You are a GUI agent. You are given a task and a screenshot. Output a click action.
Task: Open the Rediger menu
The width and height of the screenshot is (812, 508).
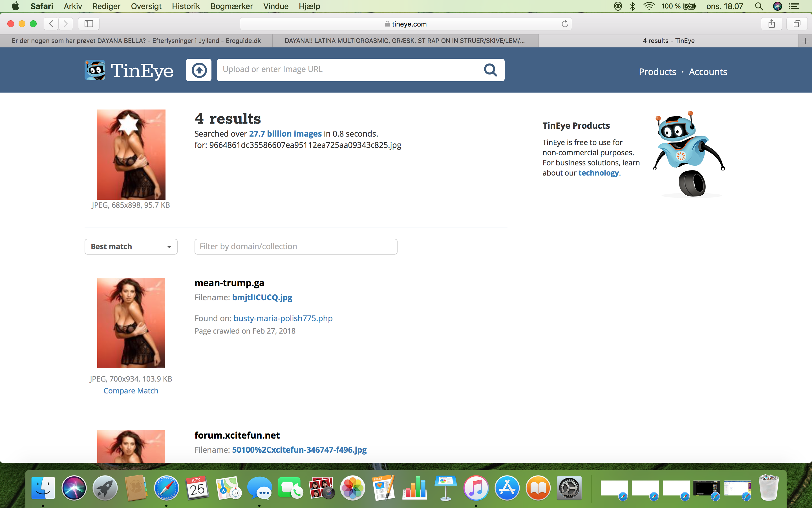pos(106,6)
